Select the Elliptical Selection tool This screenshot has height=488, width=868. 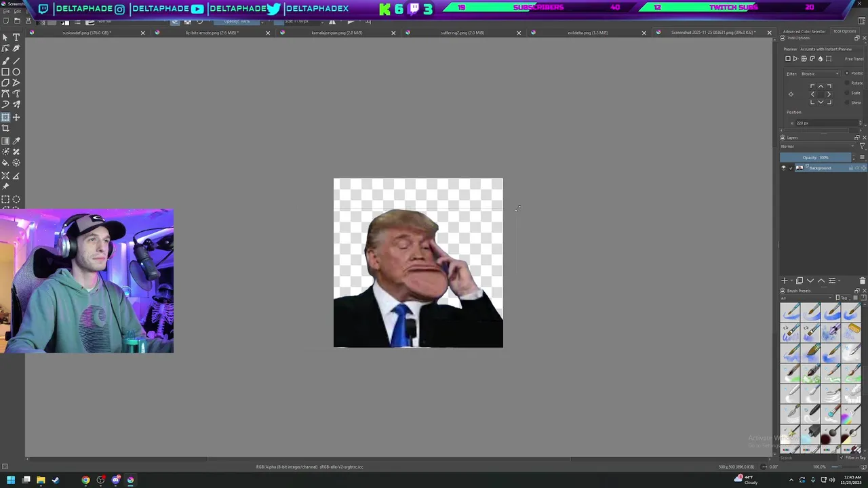[16, 199]
